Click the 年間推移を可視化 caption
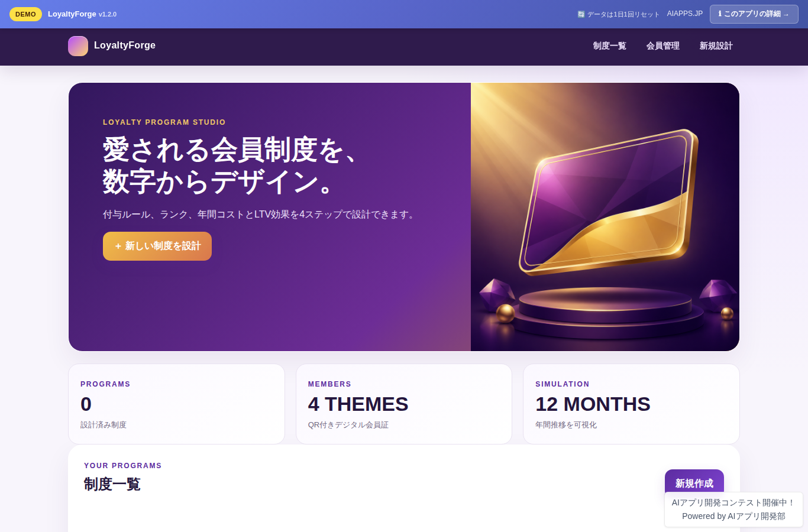The width and height of the screenshot is (808, 532). coord(566,425)
